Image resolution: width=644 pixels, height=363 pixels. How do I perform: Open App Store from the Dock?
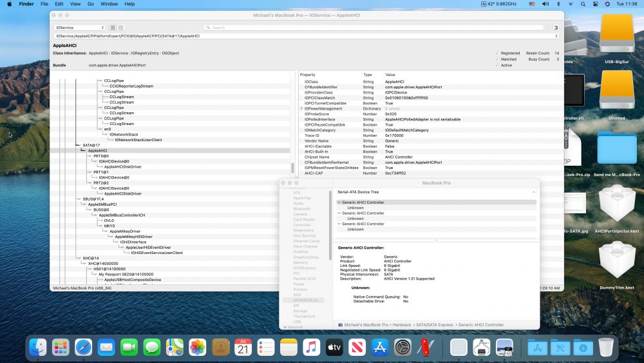(x=380, y=348)
